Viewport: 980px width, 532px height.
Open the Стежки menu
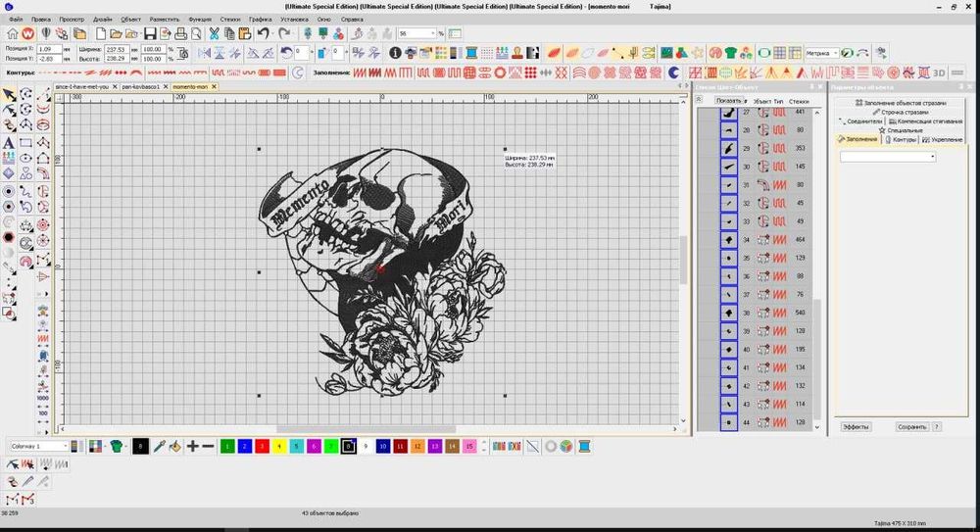(229, 19)
